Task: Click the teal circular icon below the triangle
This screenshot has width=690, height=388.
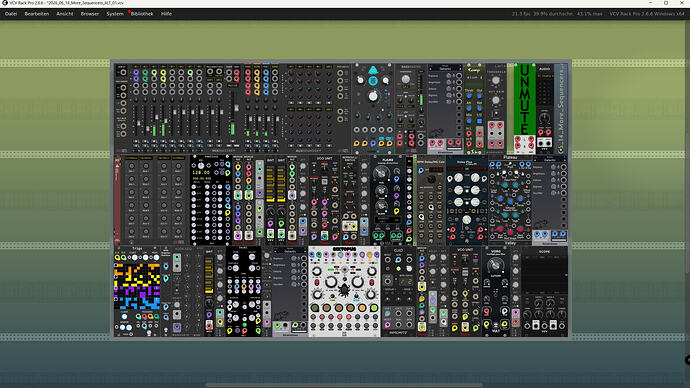Action: click(x=373, y=81)
